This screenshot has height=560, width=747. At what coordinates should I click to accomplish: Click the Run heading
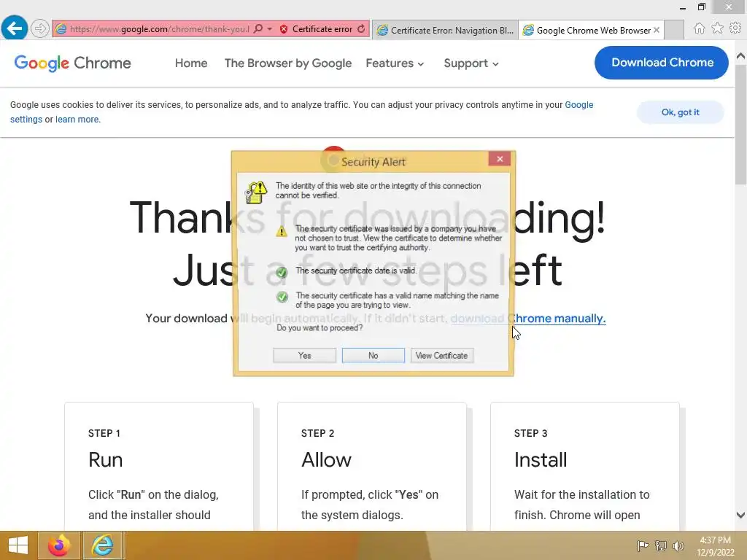tap(105, 460)
